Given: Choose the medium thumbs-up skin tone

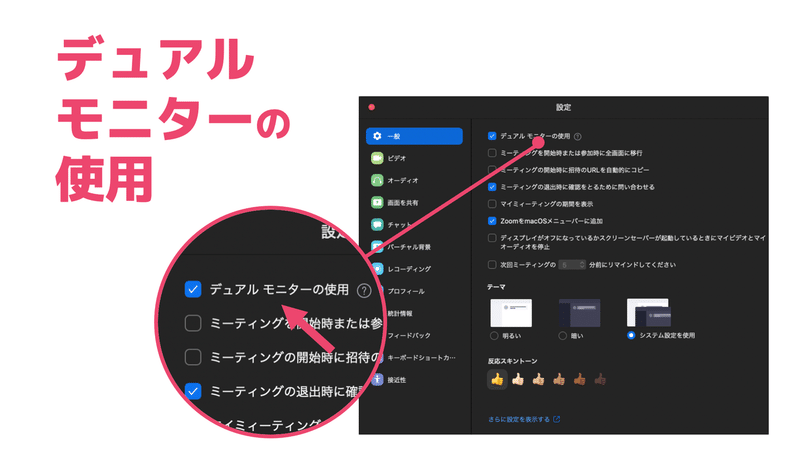Looking at the screenshot, I should [x=559, y=380].
